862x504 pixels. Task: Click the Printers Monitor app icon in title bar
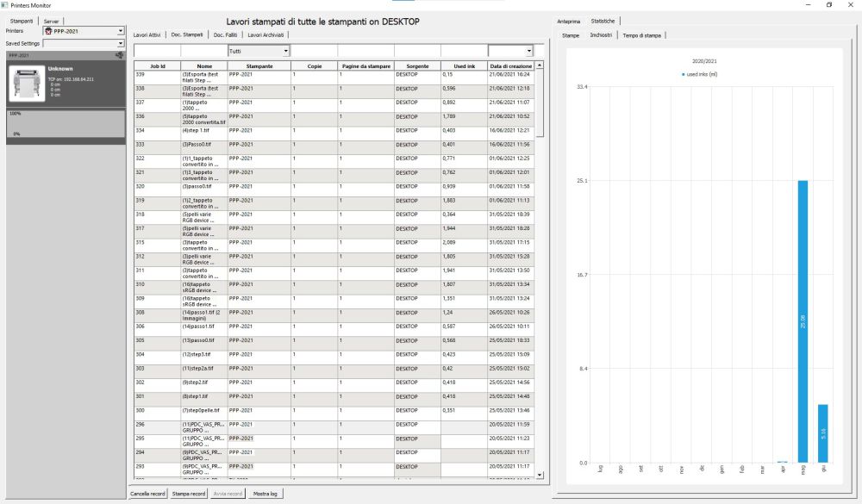[5, 5]
